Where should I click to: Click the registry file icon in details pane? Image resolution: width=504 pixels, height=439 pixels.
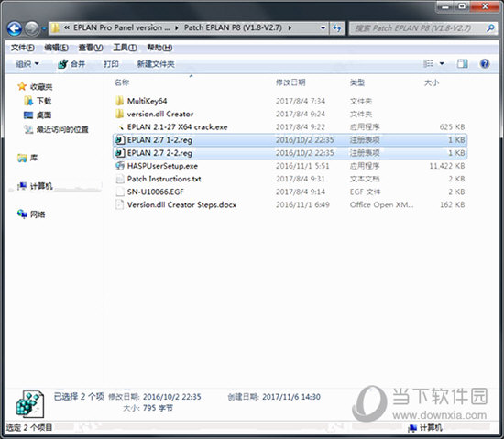tap(29, 403)
